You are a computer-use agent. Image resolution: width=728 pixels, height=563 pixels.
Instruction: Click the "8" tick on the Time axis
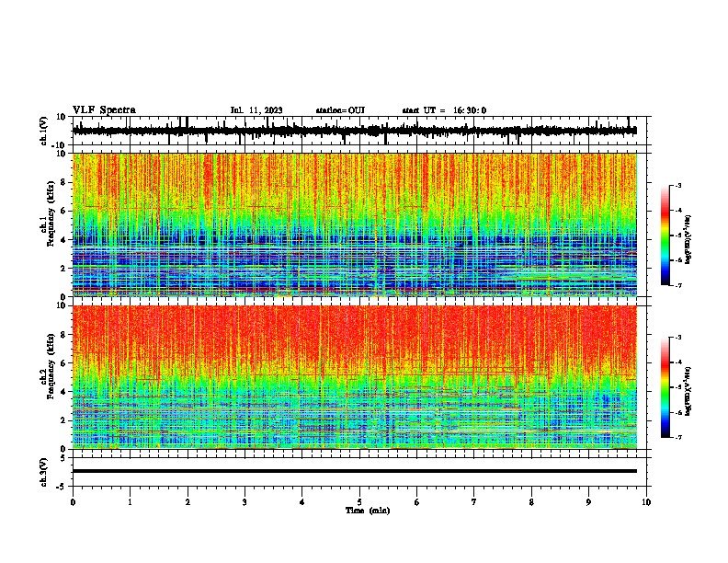pos(531,502)
